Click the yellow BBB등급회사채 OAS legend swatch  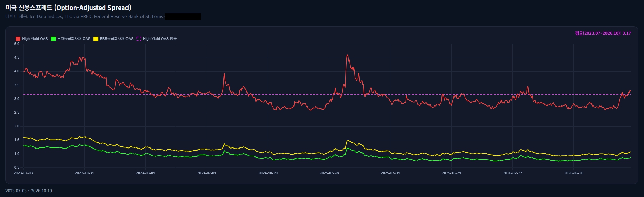click(96, 39)
